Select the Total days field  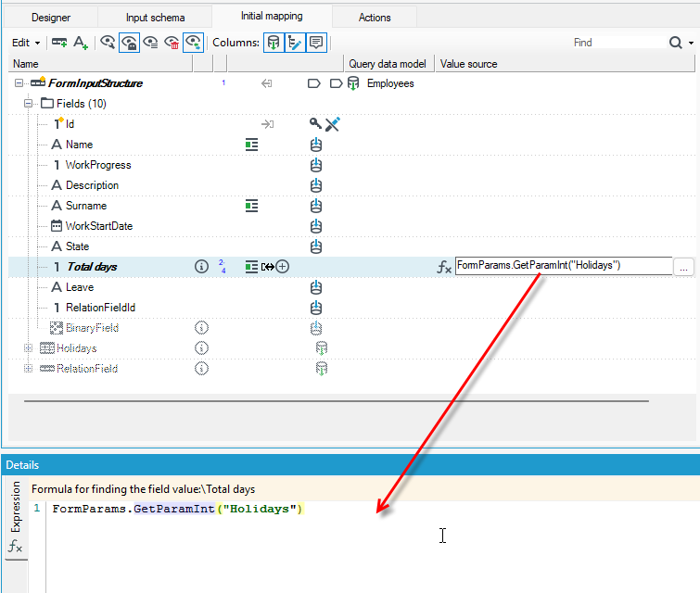pos(92,267)
